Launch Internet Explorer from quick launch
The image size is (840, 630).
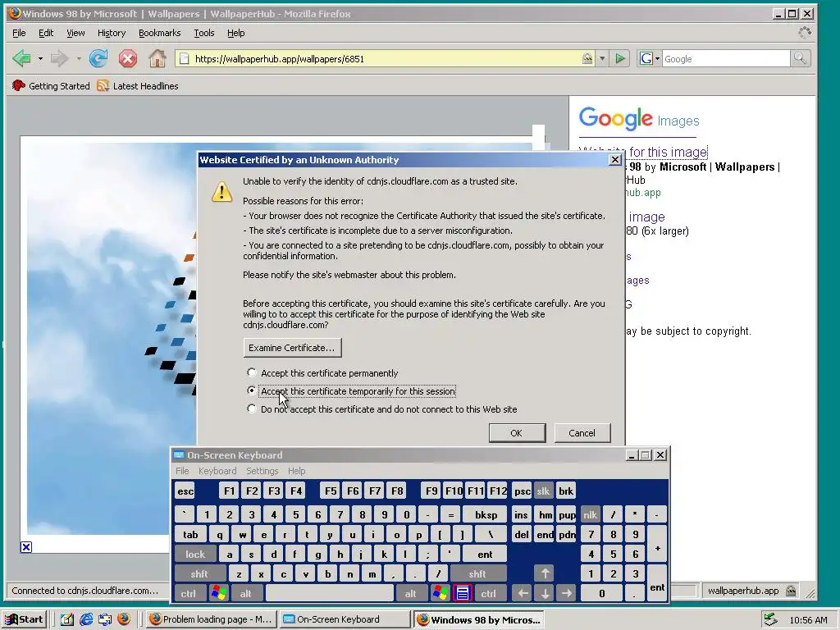85,619
